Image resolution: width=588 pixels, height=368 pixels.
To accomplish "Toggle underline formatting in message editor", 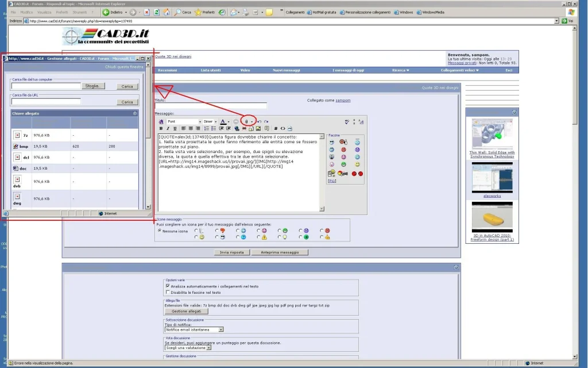I will coord(175,128).
